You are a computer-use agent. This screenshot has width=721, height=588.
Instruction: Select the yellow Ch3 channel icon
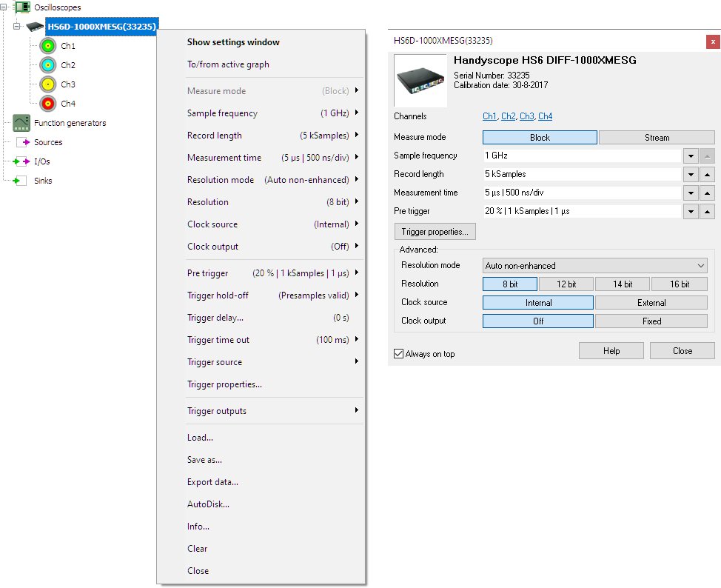(48, 84)
